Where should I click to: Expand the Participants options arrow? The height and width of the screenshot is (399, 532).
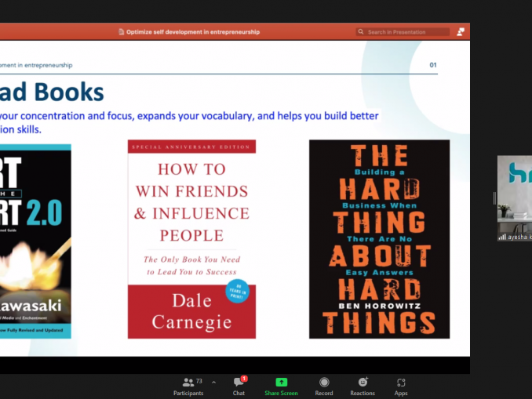[x=213, y=383]
